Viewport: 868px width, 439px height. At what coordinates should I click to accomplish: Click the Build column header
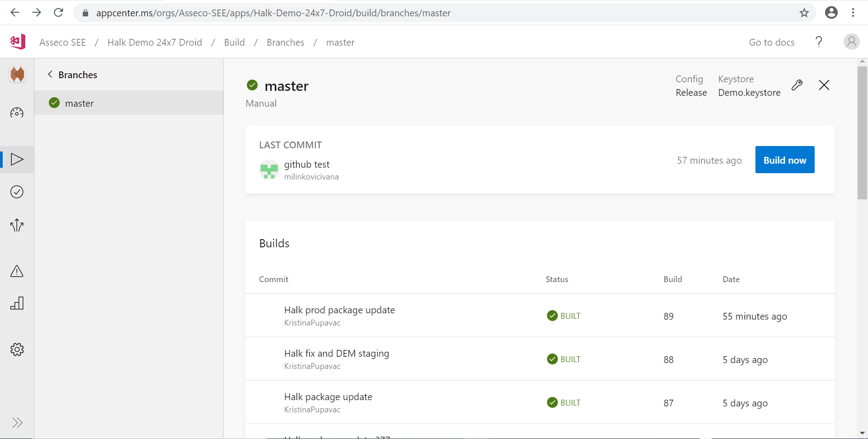pos(673,279)
